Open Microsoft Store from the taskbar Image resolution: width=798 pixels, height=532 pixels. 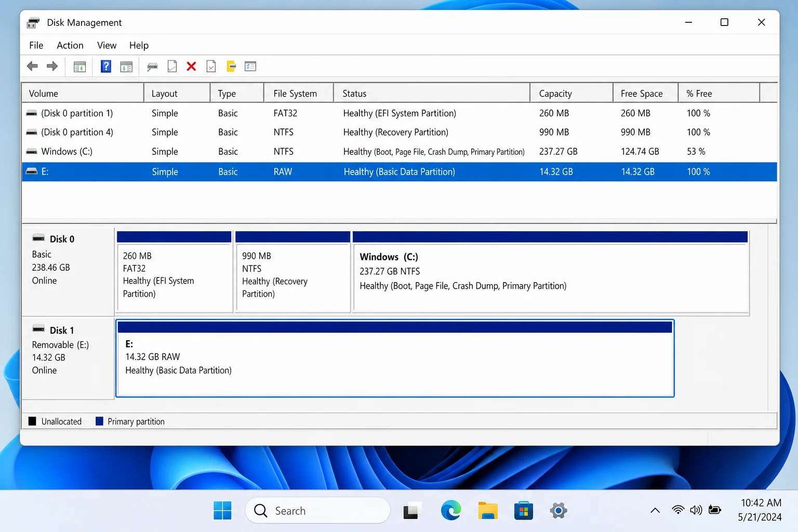(524, 511)
